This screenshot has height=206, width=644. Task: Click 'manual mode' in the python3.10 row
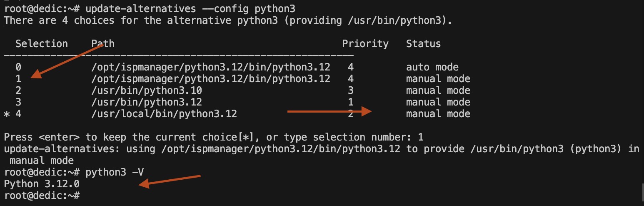coord(438,90)
